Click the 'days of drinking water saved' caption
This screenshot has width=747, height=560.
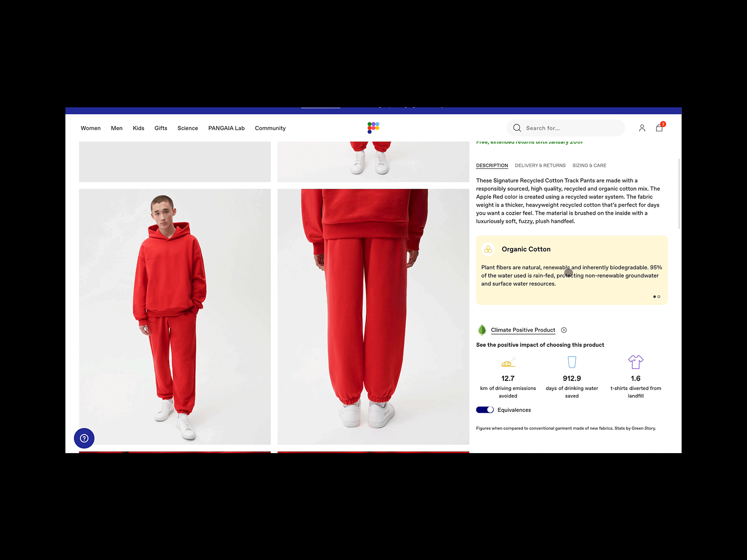pyautogui.click(x=572, y=392)
